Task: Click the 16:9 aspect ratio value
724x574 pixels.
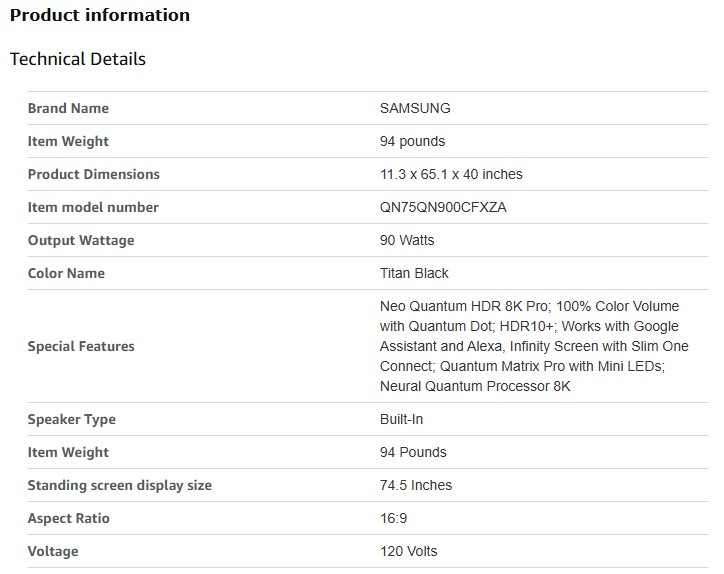Action: (x=394, y=518)
